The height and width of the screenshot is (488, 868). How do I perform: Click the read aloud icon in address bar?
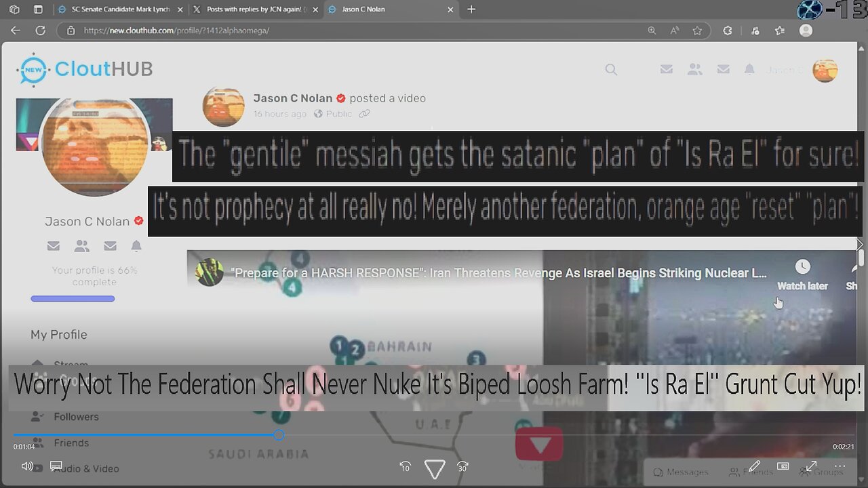click(x=675, y=30)
